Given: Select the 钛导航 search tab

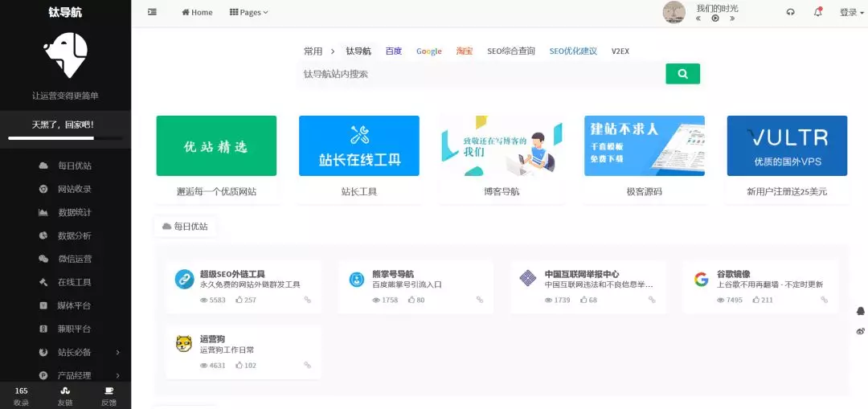Looking at the screenshot, I should 358,51.
